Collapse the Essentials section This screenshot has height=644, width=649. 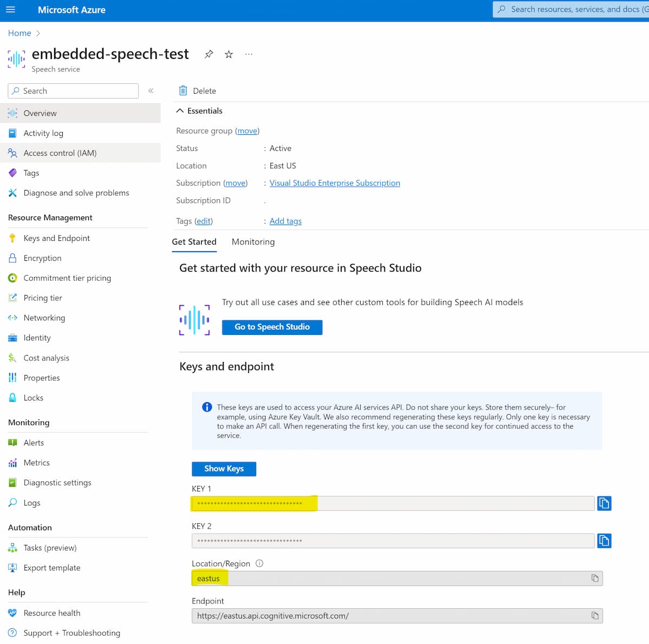180,110
